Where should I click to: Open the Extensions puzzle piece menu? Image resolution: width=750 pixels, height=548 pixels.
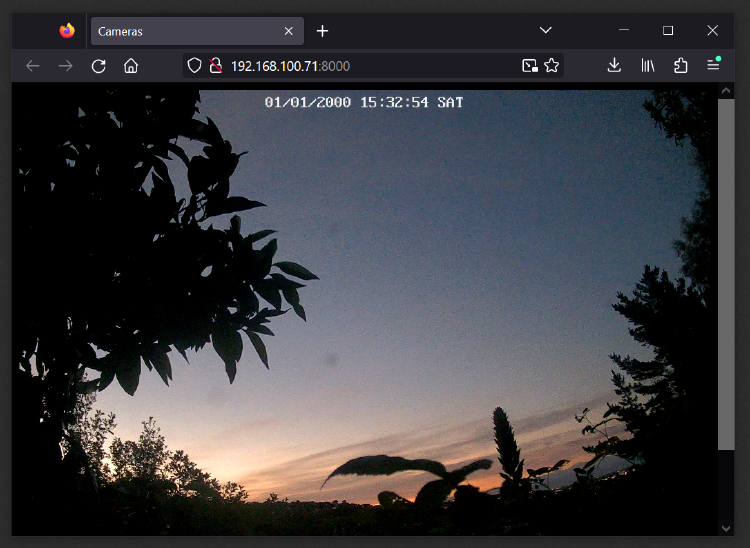pyautogui.click(x=680, y=66)
